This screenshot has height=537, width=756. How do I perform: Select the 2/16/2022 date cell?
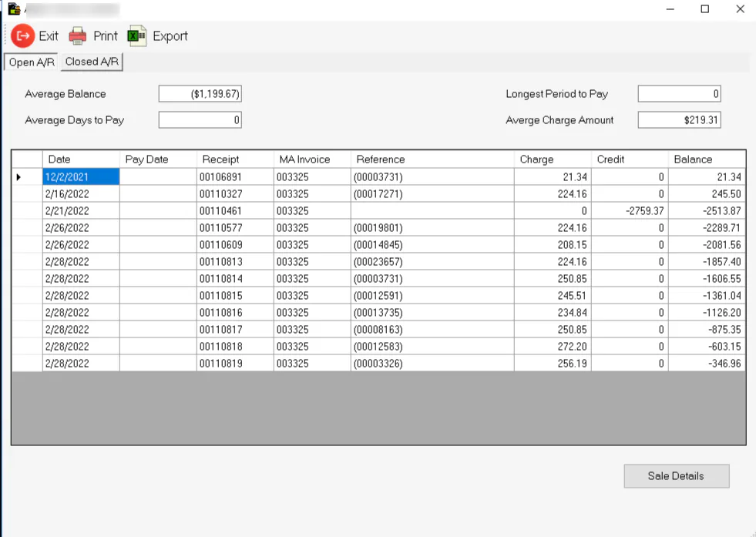81,194
